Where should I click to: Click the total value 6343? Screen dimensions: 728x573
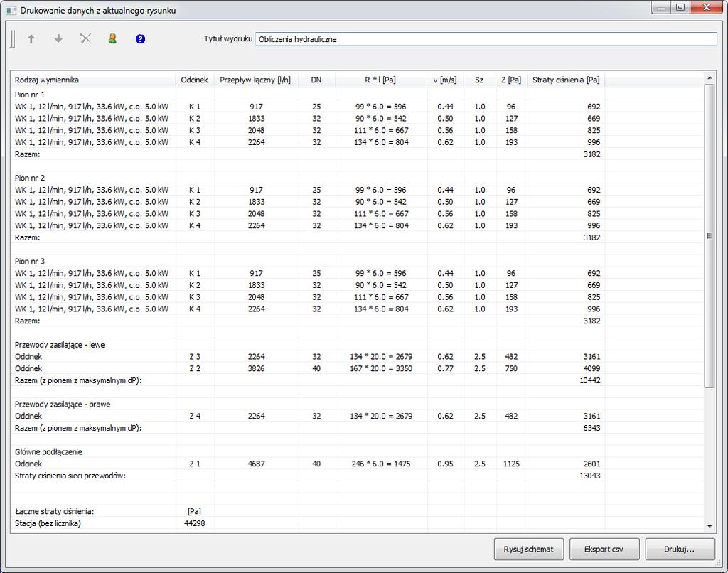coord(591,428)
